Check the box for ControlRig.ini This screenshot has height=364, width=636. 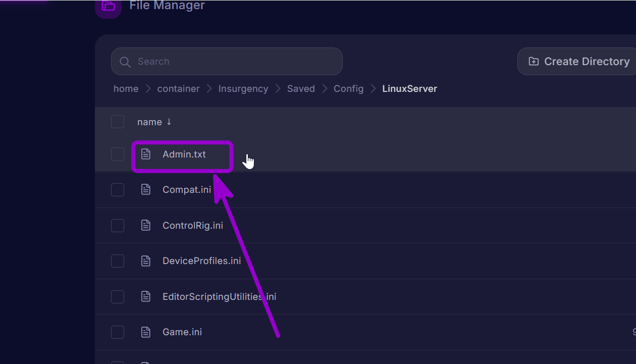118,225
